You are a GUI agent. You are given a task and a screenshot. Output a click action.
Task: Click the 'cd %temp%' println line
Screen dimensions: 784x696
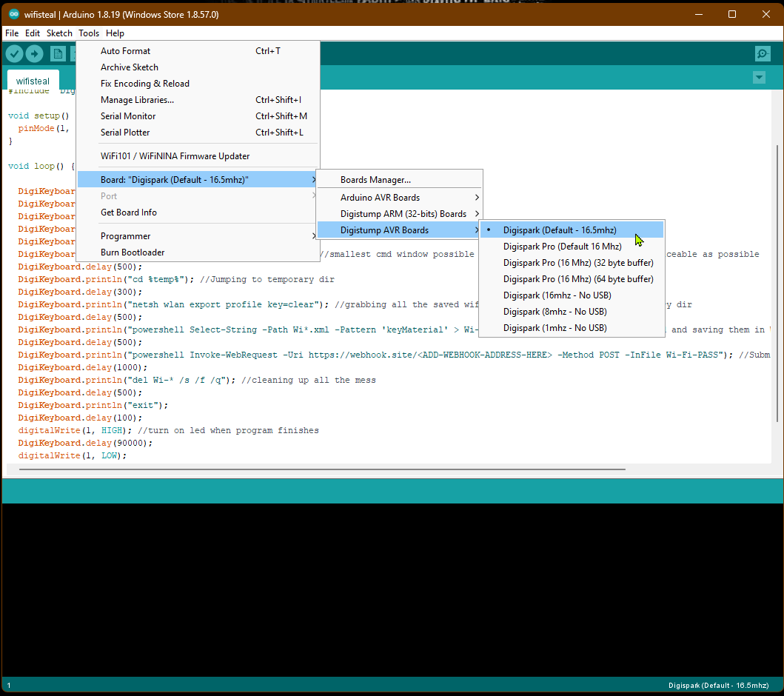(x=106, y=279)
